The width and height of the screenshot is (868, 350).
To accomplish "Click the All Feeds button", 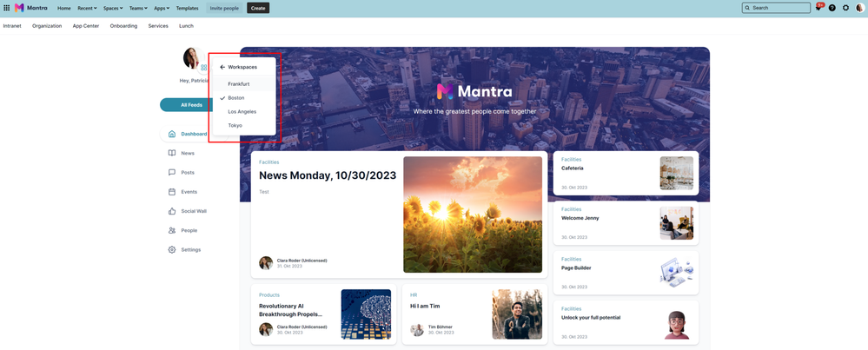I will (x=191, y=105).
